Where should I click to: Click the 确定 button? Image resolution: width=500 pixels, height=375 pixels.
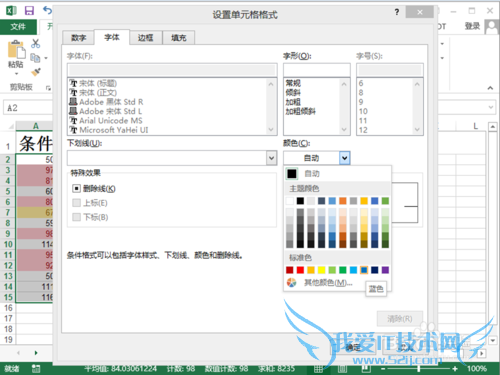pos(353,348)
